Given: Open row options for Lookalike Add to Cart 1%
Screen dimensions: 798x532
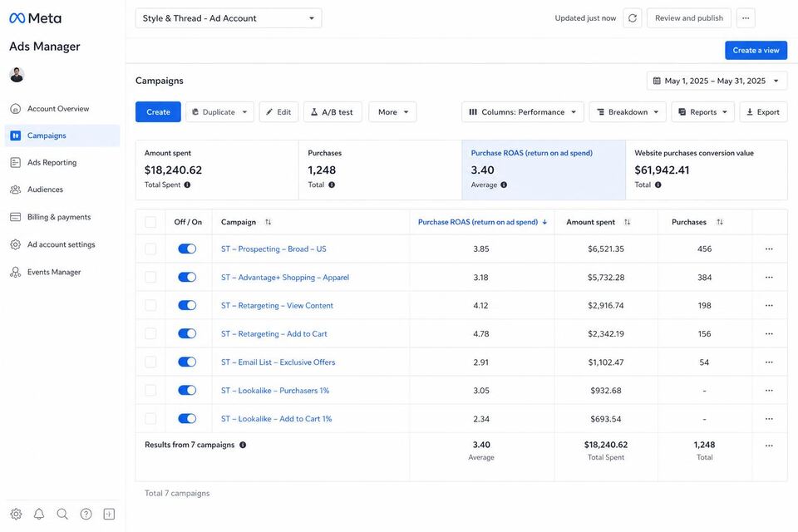Looking at the screenshot, I should [x=769, y=418].
